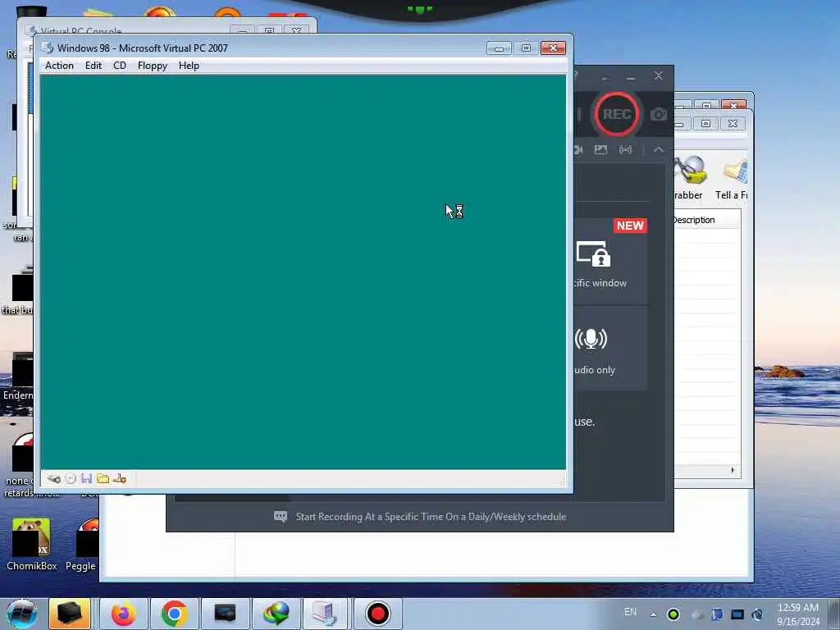Open the CD menu in Virtual PC
840x630 pixels.
(120, 66)
